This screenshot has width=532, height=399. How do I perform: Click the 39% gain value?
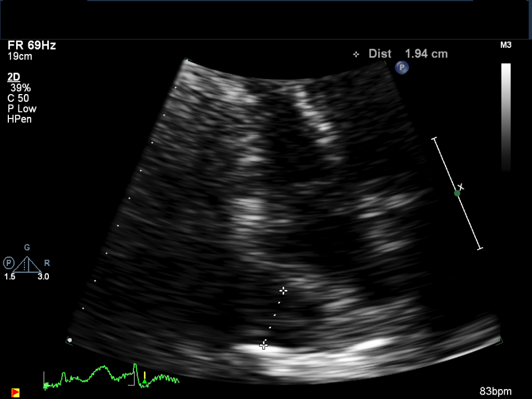pos(21,88)
